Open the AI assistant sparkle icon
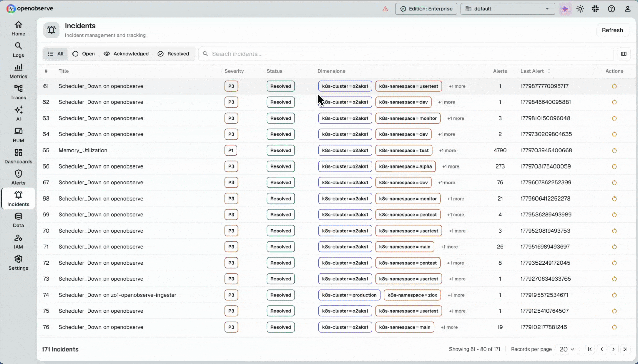The height and width of the screenshot is (364, 638). [x=565, y=9]
